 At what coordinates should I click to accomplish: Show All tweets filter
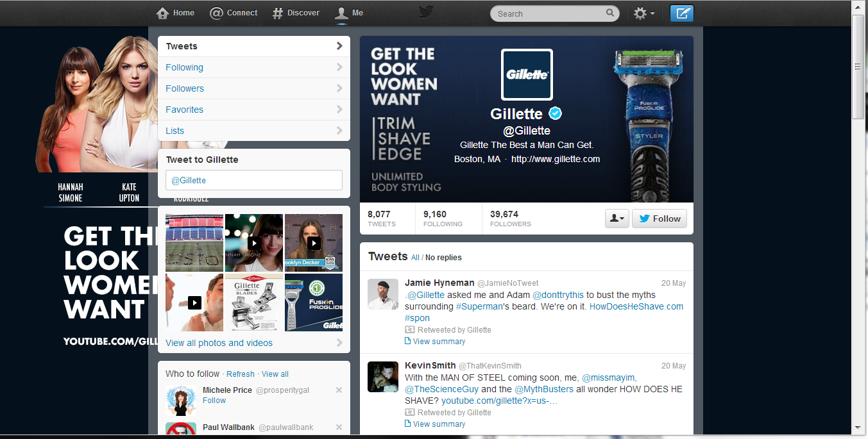[x=415, y=258]
